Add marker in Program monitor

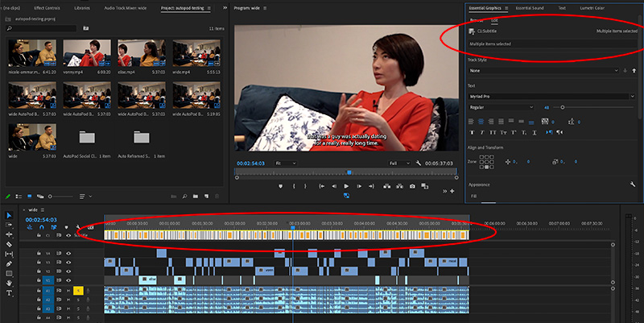[280, 186]
